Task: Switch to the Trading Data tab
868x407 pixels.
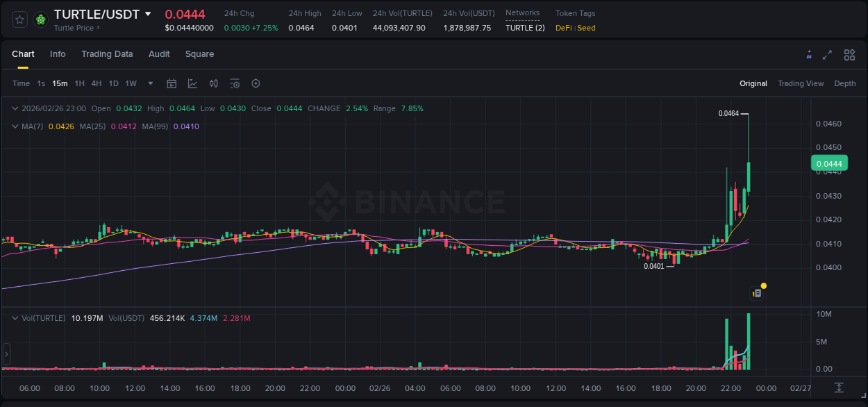Action: tap(107, 54)
